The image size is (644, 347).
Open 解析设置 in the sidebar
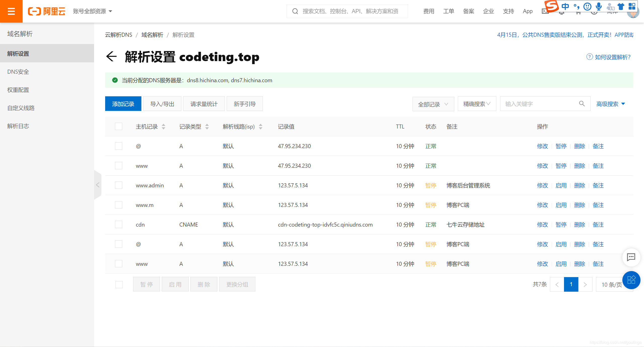click(47, 53)
